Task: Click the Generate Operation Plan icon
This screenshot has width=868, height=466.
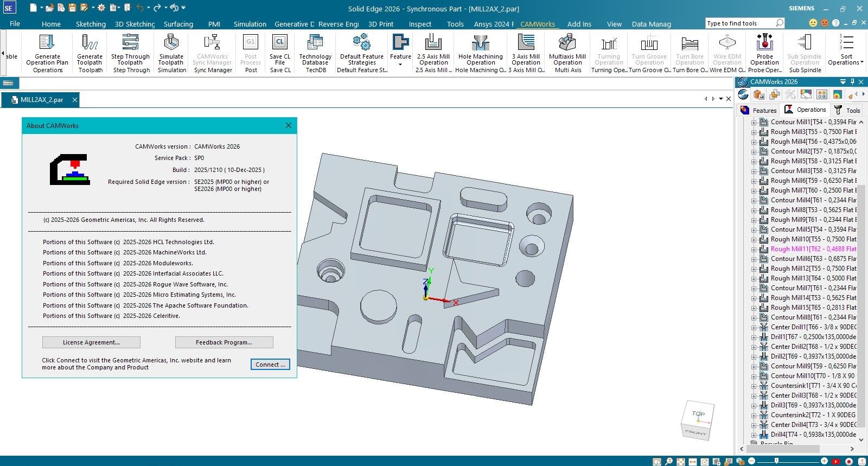Action: [x=47, y=42]
